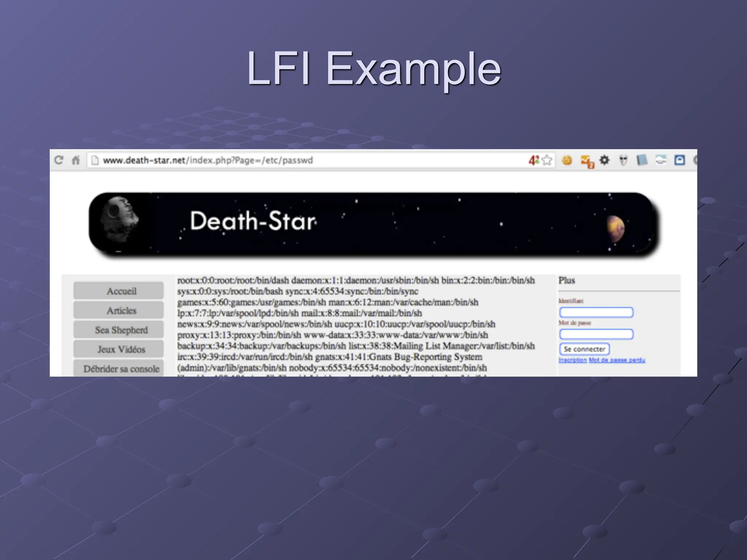Click the line starting proxy:x:13:13
The width and height of the screenshot is (747, 560).
[333, 335]
